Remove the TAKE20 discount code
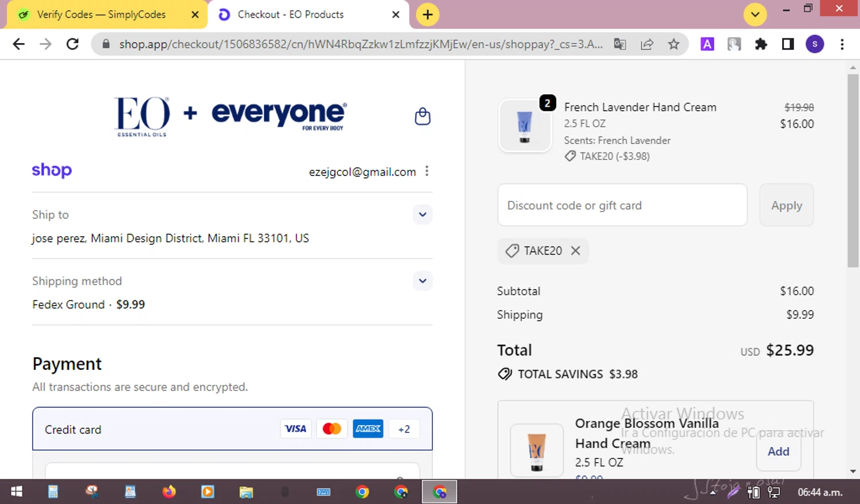 pos(576,251)
